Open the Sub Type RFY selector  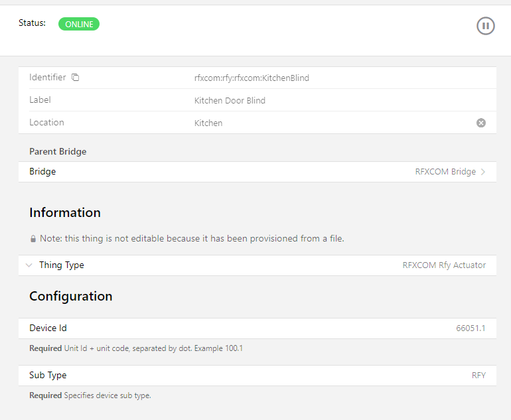[478, 376]
